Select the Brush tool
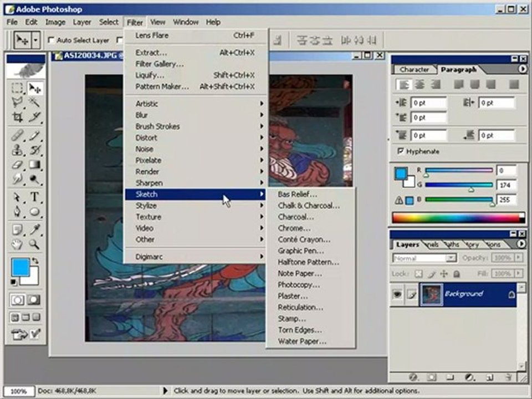The image size is (532, 399). (x=34, y=135)
